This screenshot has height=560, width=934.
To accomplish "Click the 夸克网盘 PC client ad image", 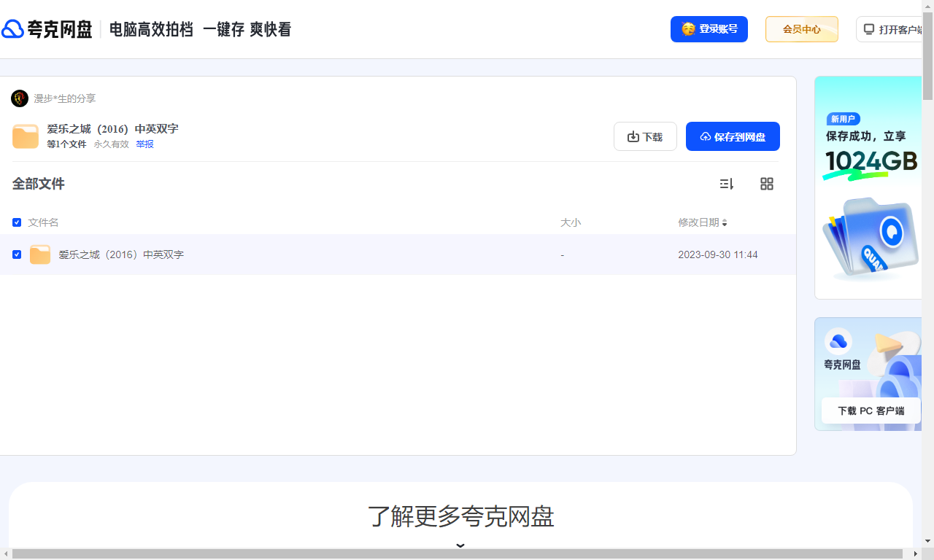I will click(869, 374).
